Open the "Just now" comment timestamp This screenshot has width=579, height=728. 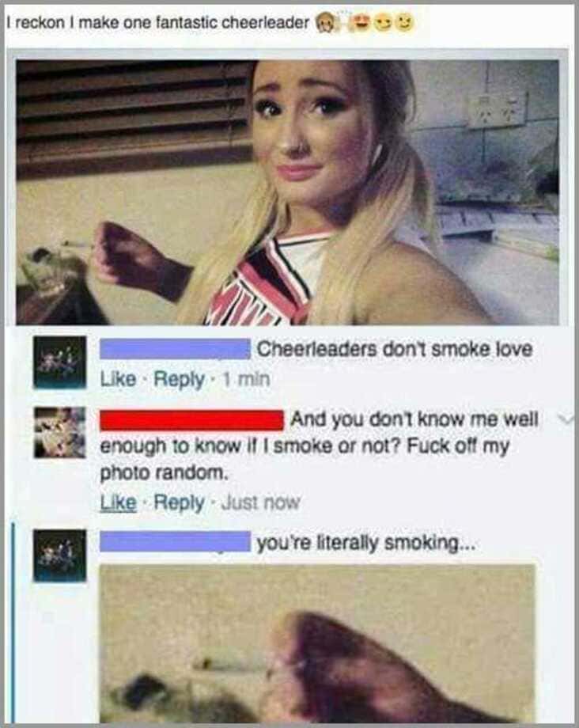tap(261, 502)
